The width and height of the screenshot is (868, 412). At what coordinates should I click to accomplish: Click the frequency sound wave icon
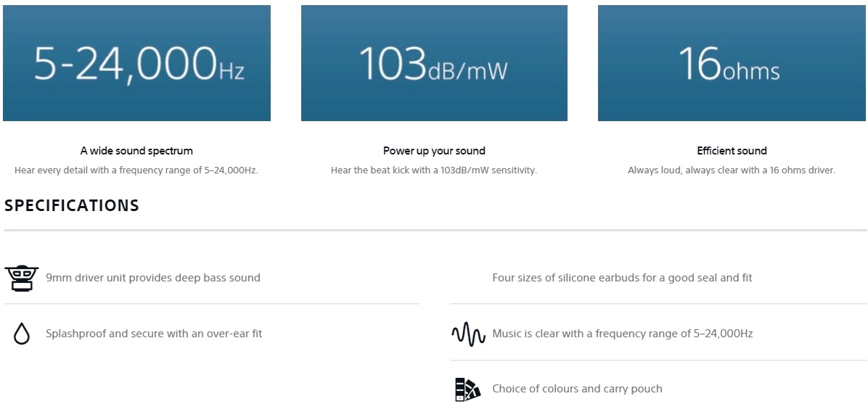tap(467, 334)
